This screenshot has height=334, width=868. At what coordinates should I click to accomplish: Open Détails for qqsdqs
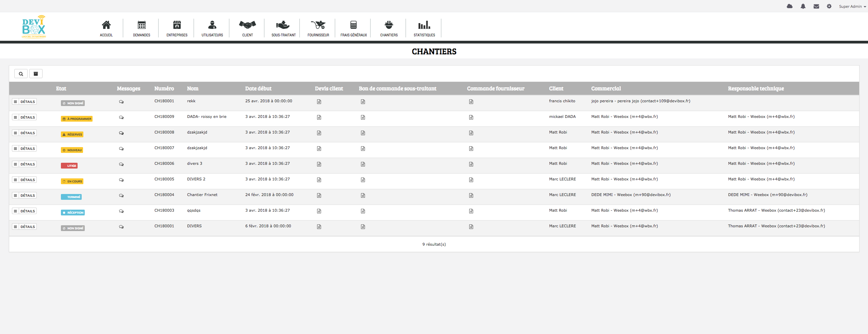24,211
